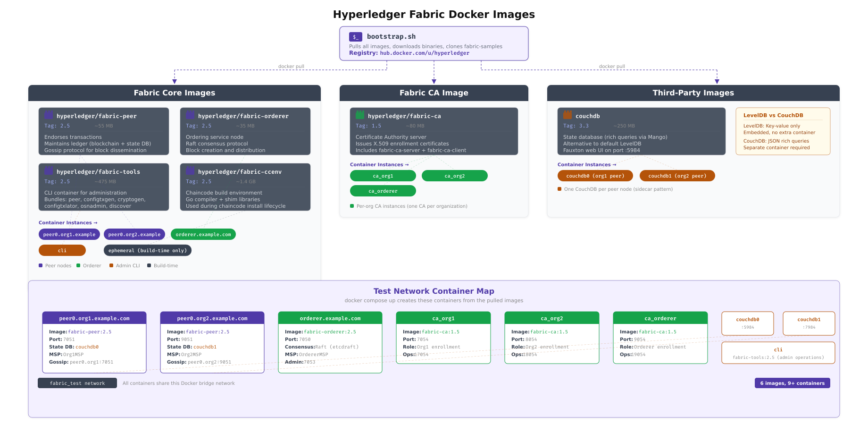Expand Container Instances under Third-Party Images

coord(586,164)
